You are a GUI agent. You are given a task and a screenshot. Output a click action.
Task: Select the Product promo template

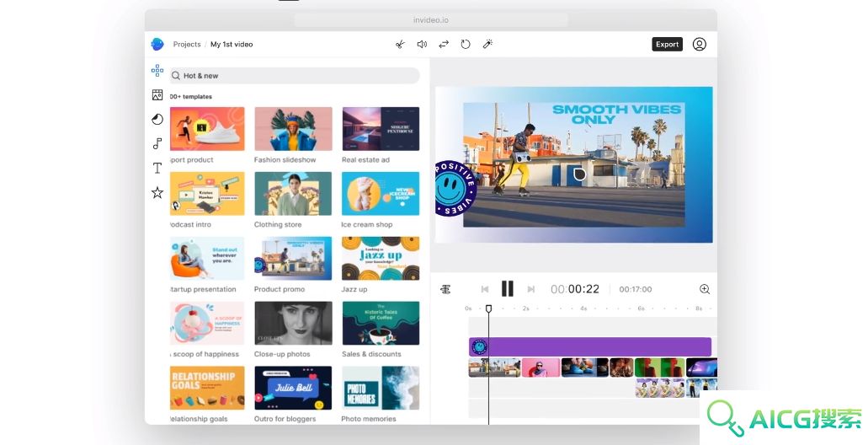pos(293,258)
